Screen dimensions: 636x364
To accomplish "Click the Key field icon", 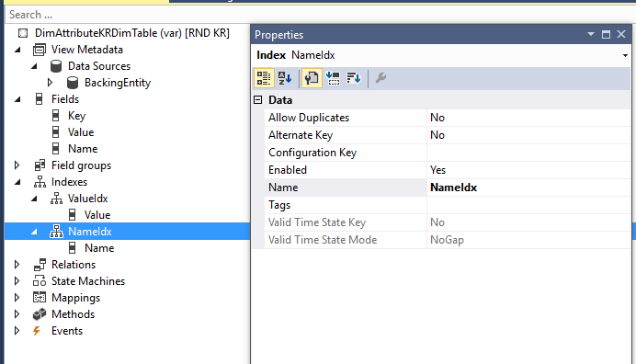I will (x=55, y=116).
